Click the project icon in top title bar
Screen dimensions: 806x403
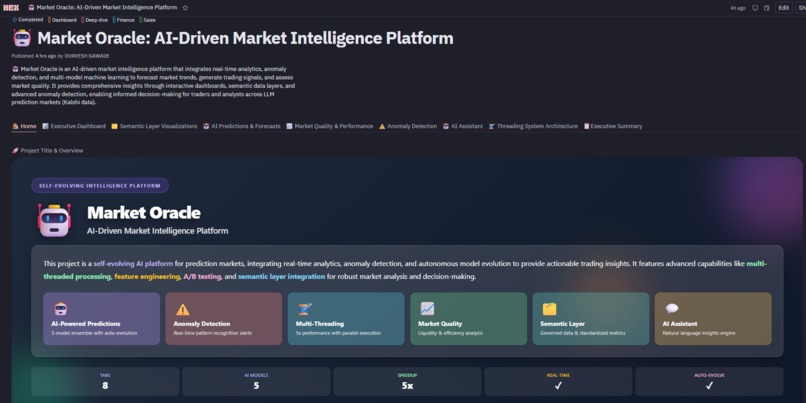tap(31, 8)
